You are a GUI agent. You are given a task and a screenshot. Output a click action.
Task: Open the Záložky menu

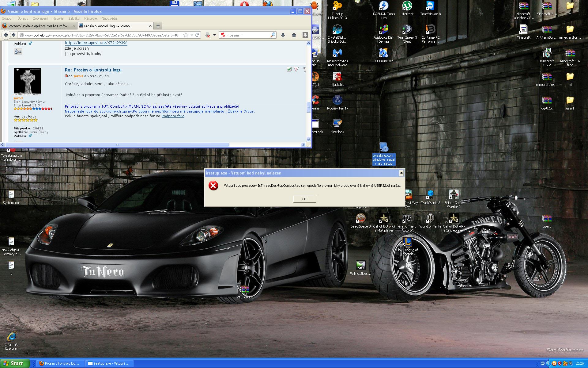point(74,18)
